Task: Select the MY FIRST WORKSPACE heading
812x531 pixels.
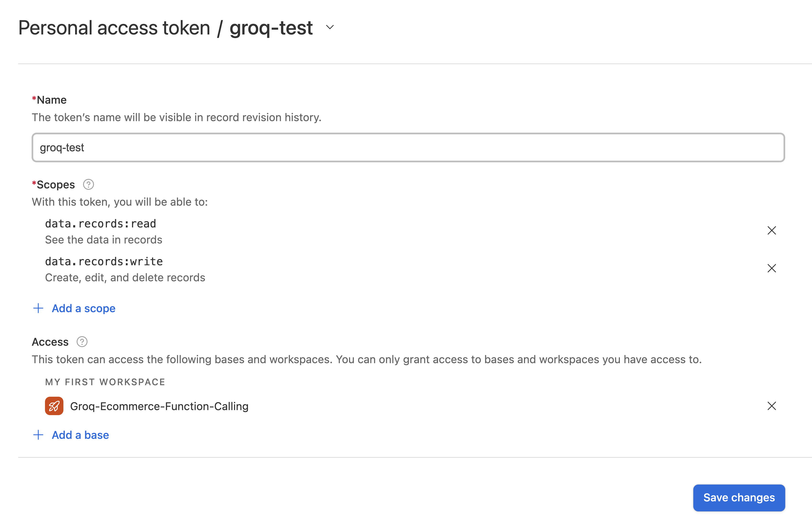Action: [105, 382]
